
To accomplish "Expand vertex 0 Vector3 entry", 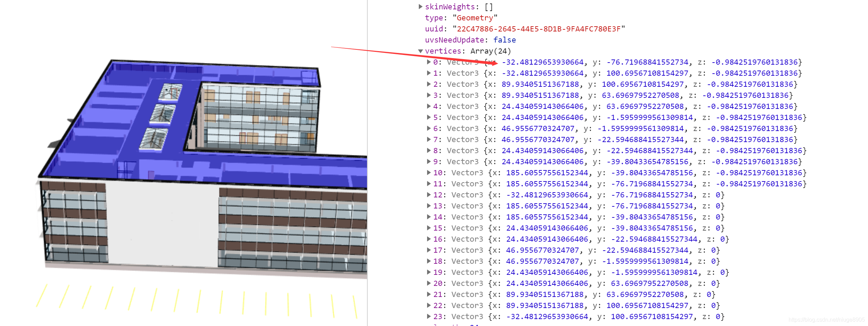I will click(429, 62).
